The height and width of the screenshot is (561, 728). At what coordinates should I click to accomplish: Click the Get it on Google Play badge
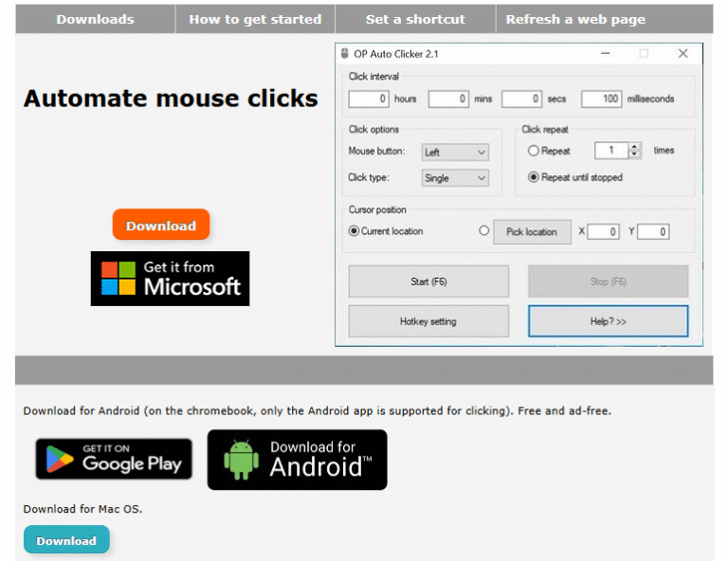pyautogui.click(x=114, y=460)
